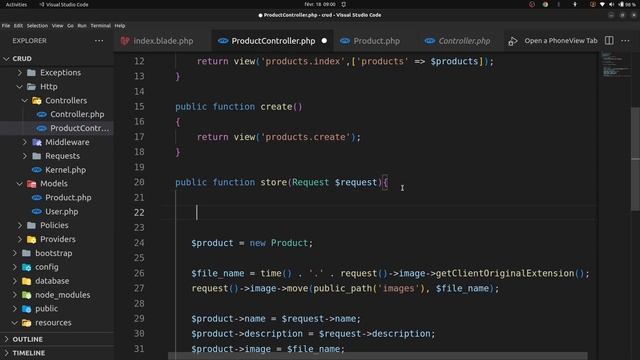This screenshot has width=640, height=360.
Task: Expand the Exceptions folder chevron
Action: (19, 73)
